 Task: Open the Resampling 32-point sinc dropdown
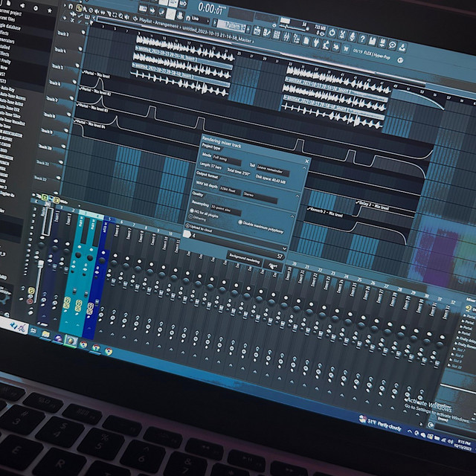[225, 210]
